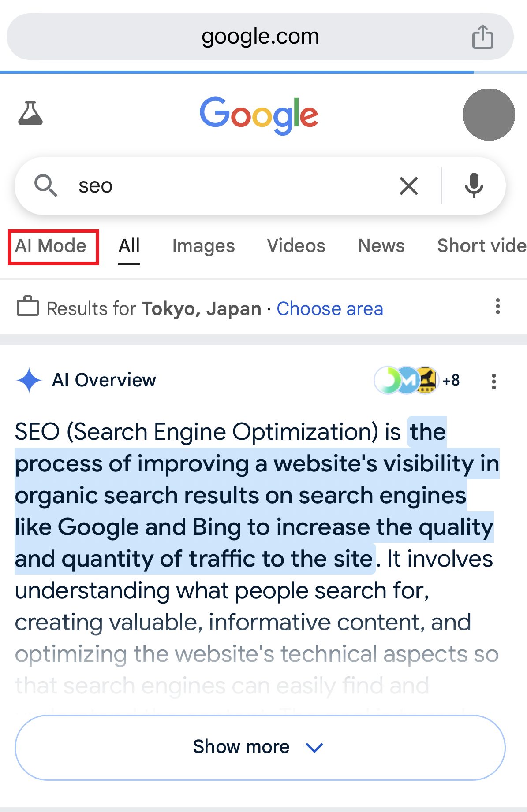
Task: View AI Overview source icons +8
Action: 417,380
